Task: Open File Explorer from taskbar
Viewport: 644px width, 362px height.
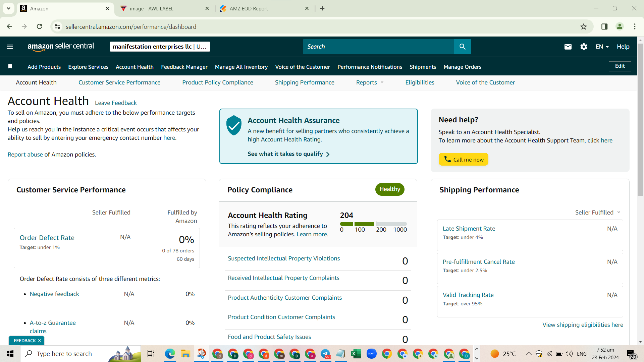Action: (185, 354)
